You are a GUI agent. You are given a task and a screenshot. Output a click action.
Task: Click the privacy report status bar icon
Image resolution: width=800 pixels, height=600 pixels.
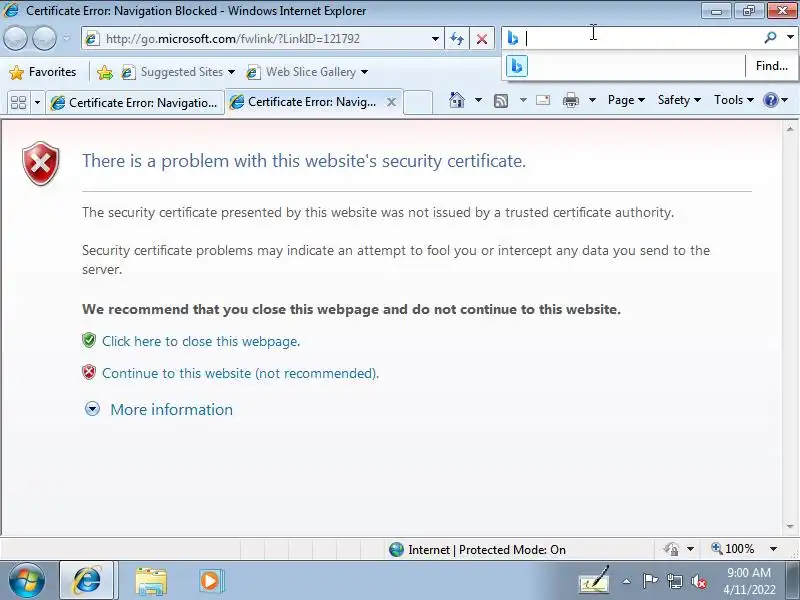tap(671, 549)
